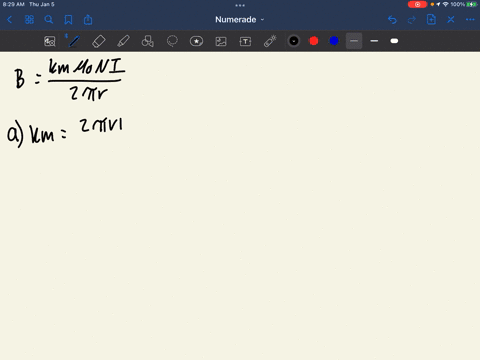This screenshot has height=360, width=480.
Task: Open the share export menu
Action: (x=88, y=20)
